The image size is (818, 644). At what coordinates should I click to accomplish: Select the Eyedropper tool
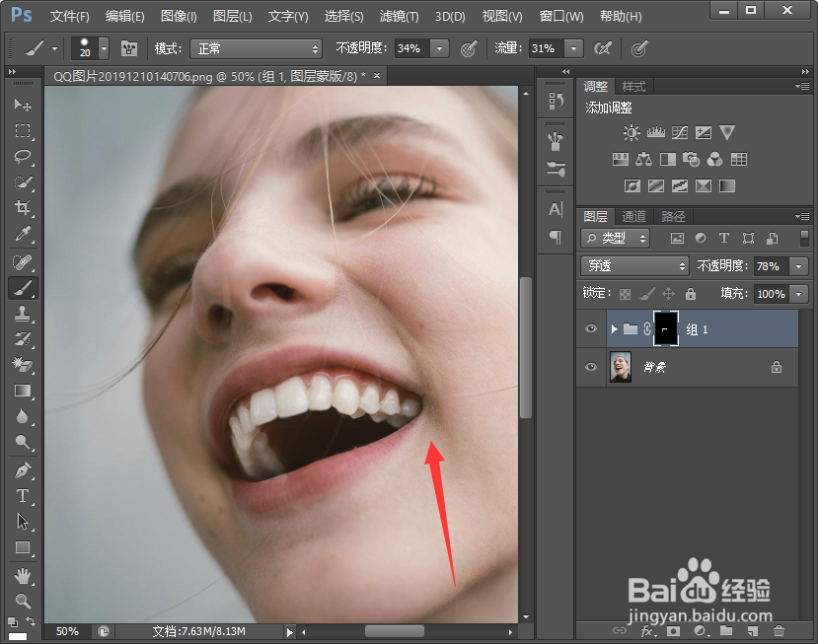click(x=22, y=235)
